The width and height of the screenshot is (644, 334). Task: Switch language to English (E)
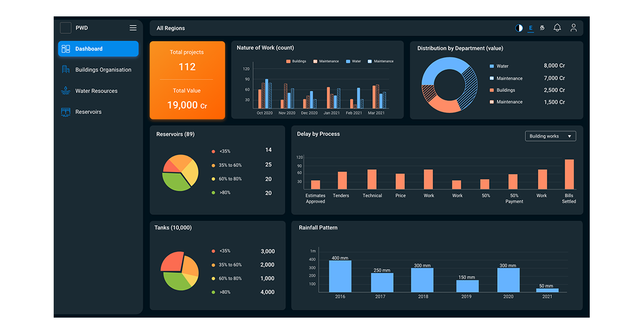point(530,28)
